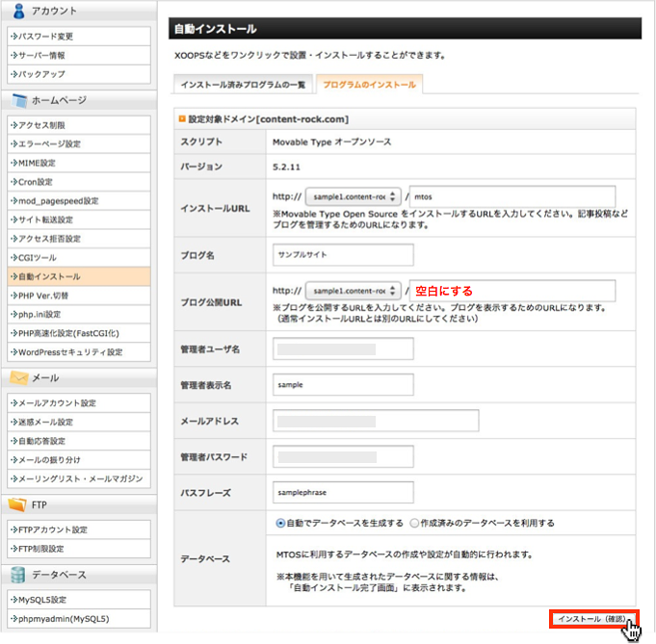Switch to インストール済みプログラムの一覧 tab
Viewport: 656px width, 644px height.
(243, 85)
